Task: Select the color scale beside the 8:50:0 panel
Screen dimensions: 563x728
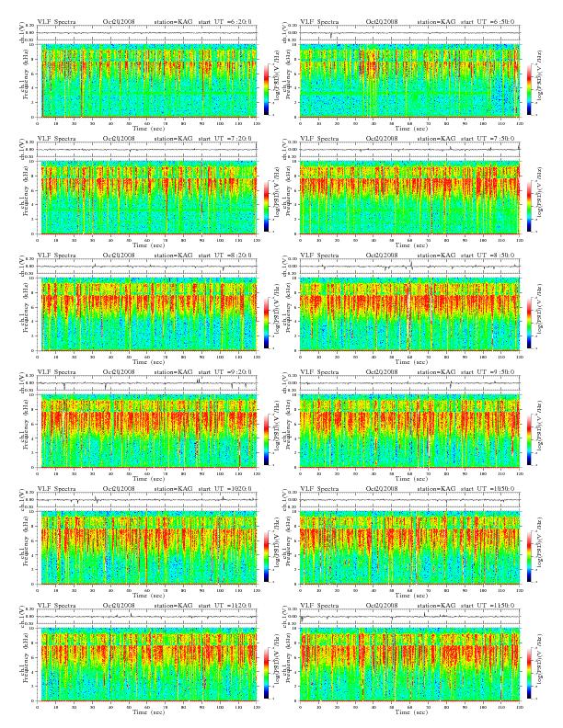Action: point(529,323)
